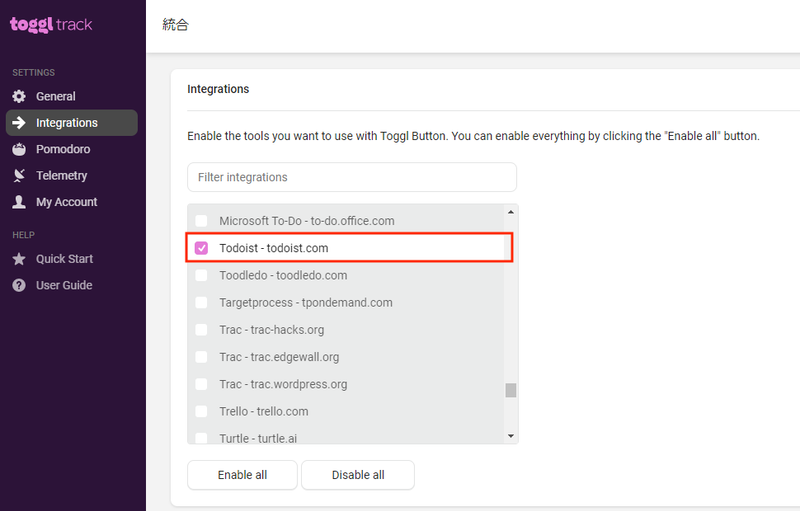The width and height of the screenshot is (800, 511).
Task: Tick the Toodledo integration checkbox
Action: pyautogui.click(x=201, y=275)
